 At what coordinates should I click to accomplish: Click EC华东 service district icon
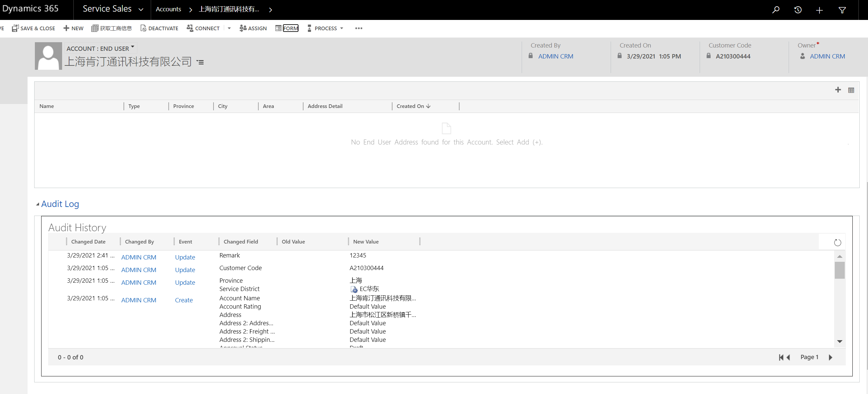(354, 289)
